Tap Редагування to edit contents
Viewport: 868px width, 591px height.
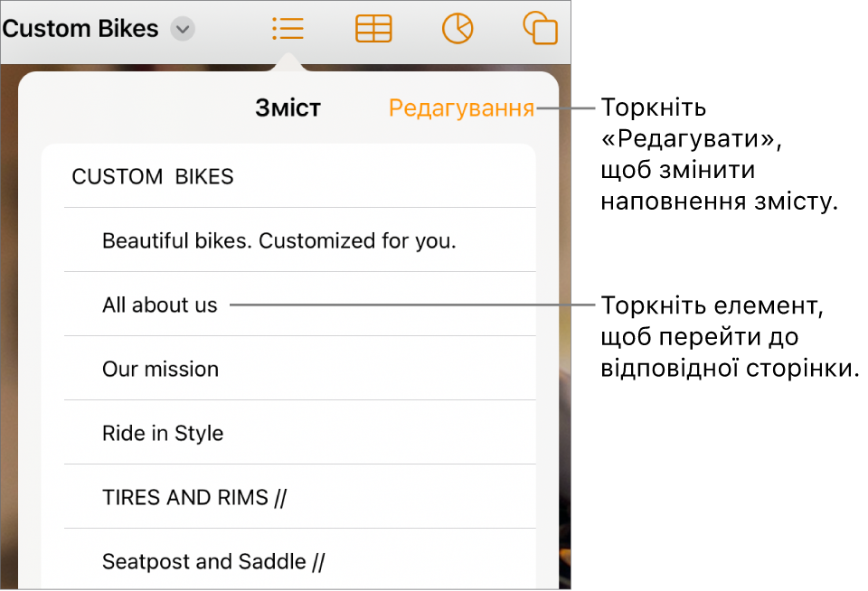(461, 108)
